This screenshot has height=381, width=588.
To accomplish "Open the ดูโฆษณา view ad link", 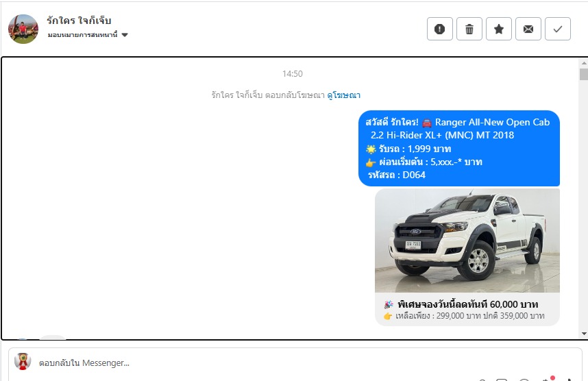I will pyautogui.click(x=343, y=95).
